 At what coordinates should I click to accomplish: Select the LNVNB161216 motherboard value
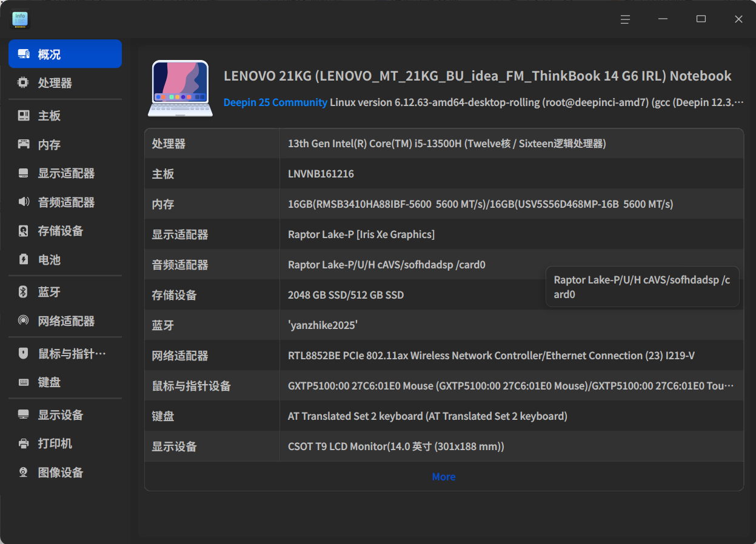(x=321, y=174)
